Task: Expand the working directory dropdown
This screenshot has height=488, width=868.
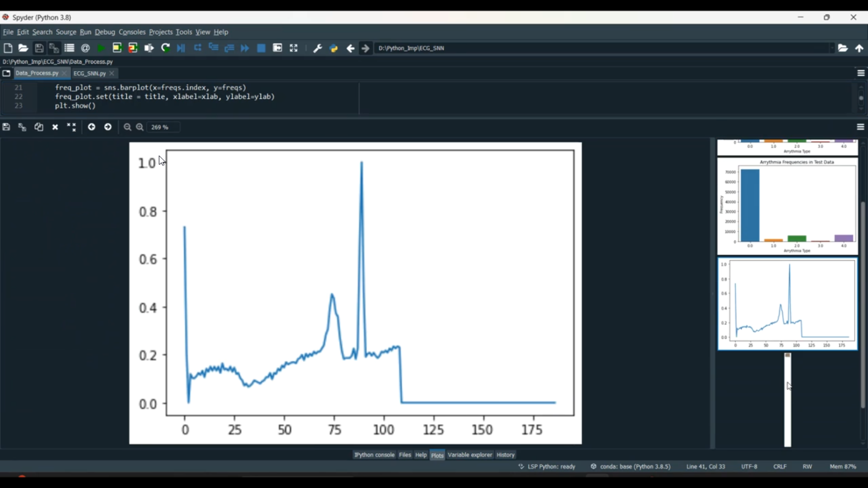Action: coord(832,48)
